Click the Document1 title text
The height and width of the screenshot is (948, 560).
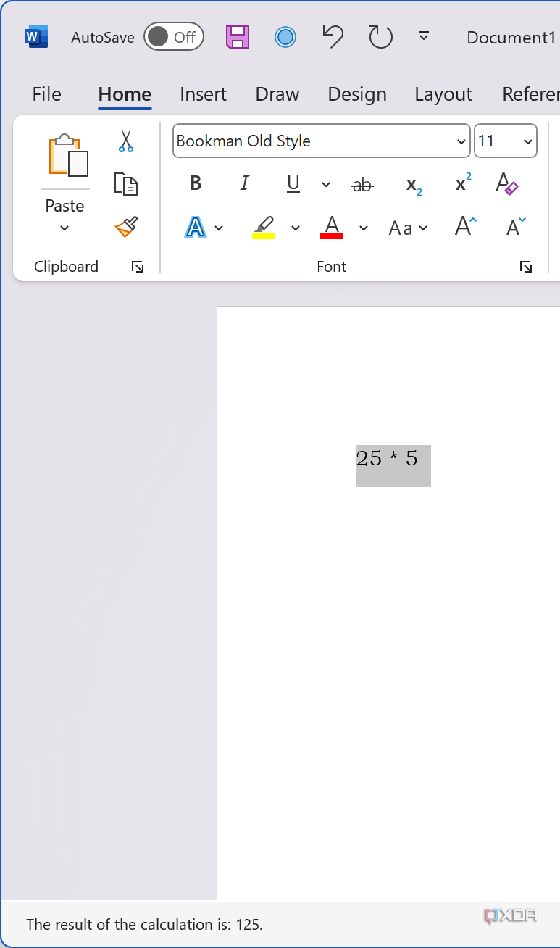click(511, 38)
